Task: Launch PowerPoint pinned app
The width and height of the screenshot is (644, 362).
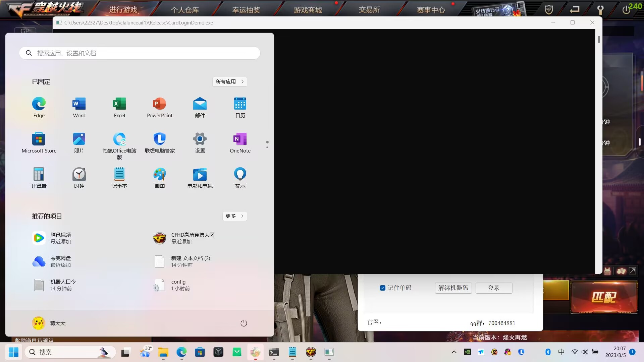Action: click(160, 108)
